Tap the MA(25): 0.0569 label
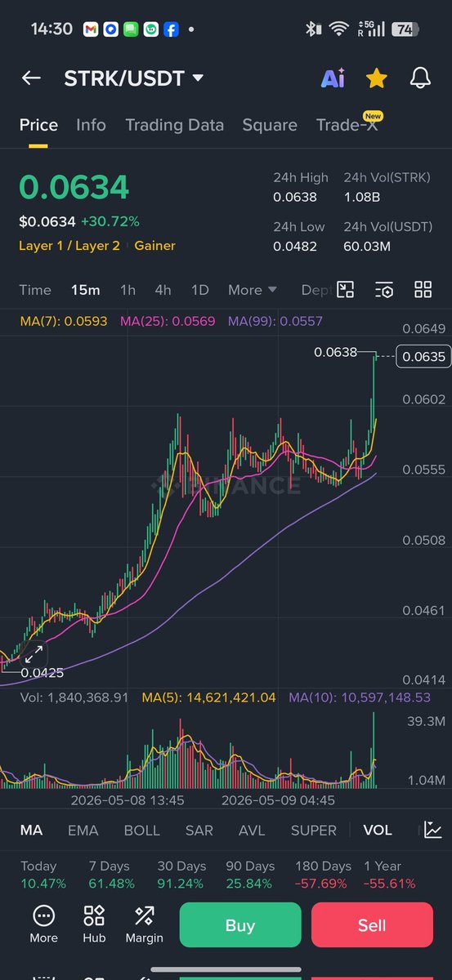This screenshot has height=980, width=452. 168,321
